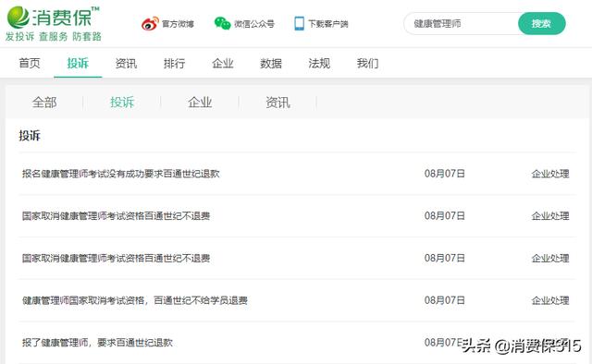This screenshot has height=364, width=592.
Task: Click the 消费保 logo
Action: (53, 18)
